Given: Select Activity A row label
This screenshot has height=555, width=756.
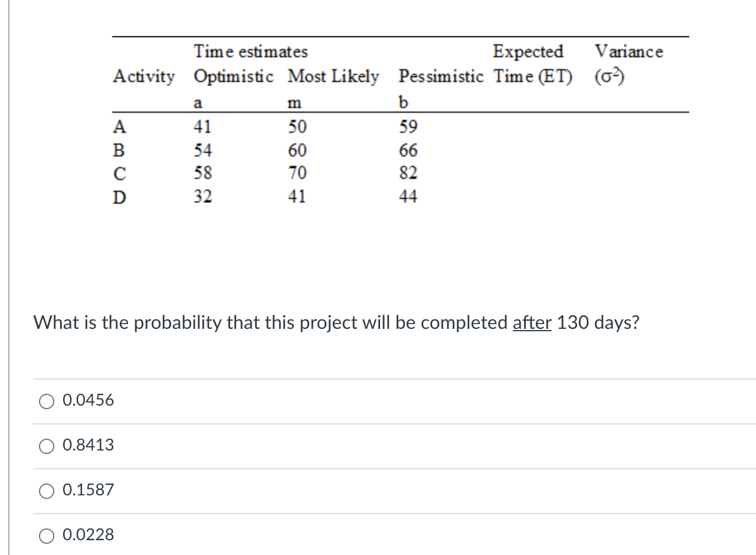Looking at the screenshot, I should click(x=120, y=126).
